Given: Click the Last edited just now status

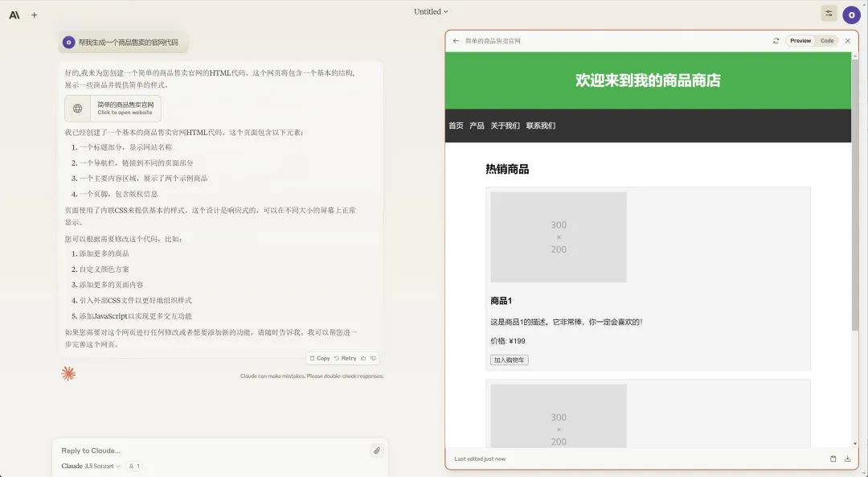Looking at the screenshot, I should point(480,459).
